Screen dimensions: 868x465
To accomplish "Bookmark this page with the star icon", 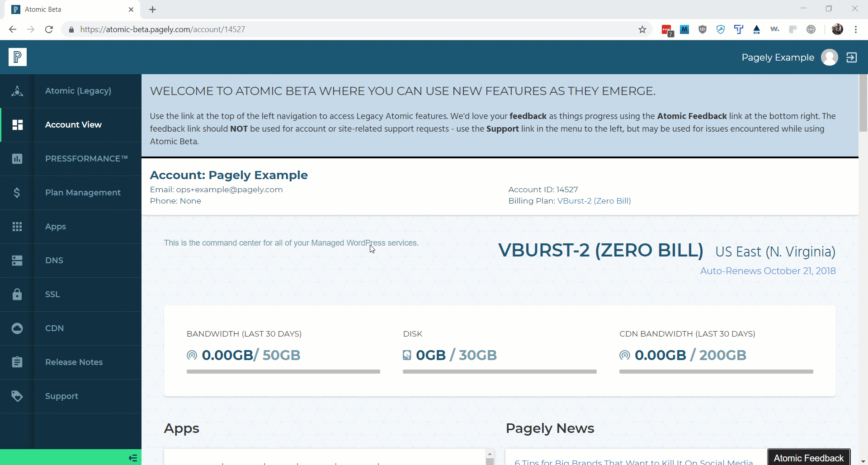I will 642,29.
